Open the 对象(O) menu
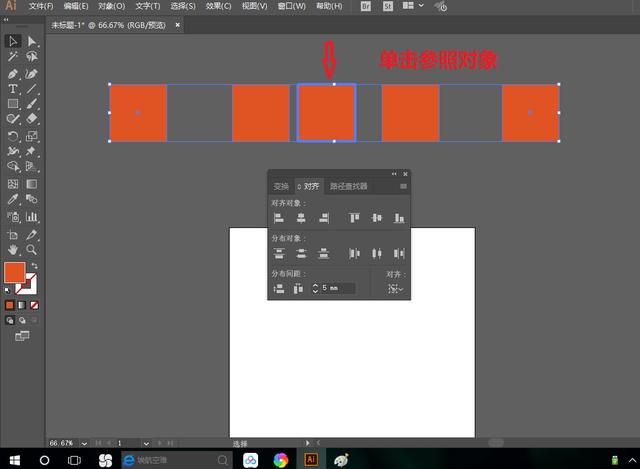Screen dimensions: 640x469 [112, 6]
